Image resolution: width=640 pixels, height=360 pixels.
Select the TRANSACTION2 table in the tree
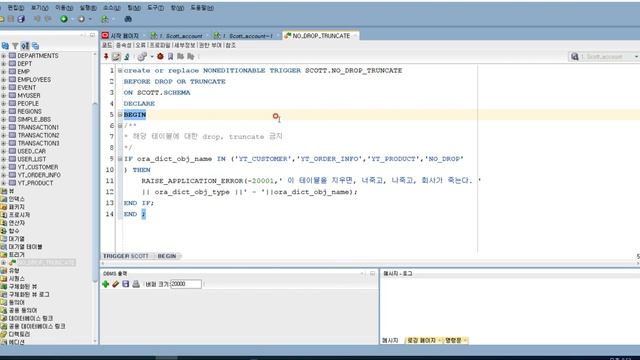pos(38,135)
